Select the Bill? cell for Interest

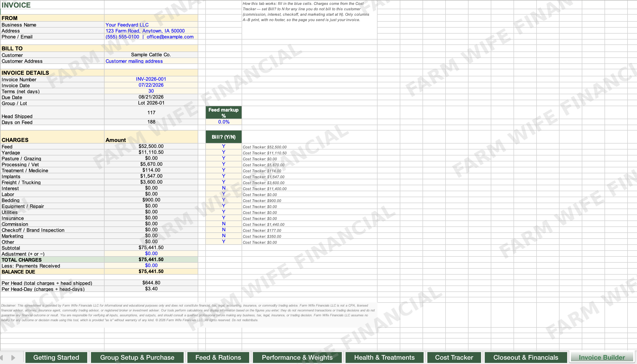click(x=224, y=188)
